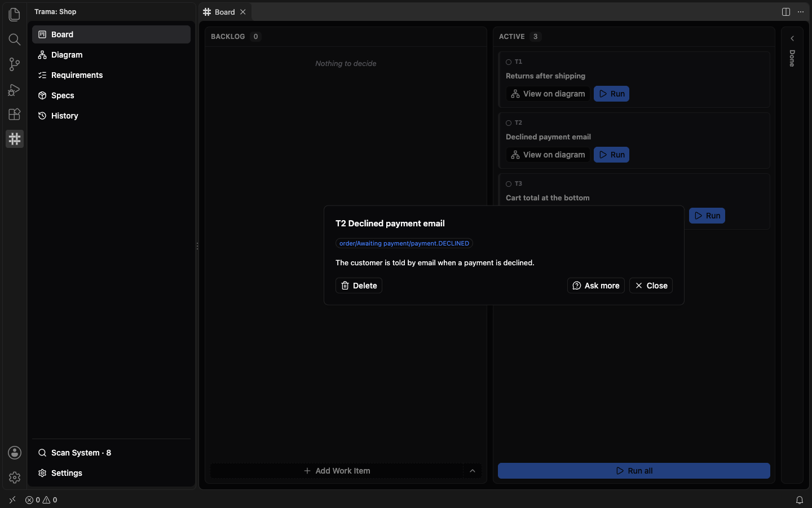
Task: Open Diagram in the sidebar
Action: (111, 55)
